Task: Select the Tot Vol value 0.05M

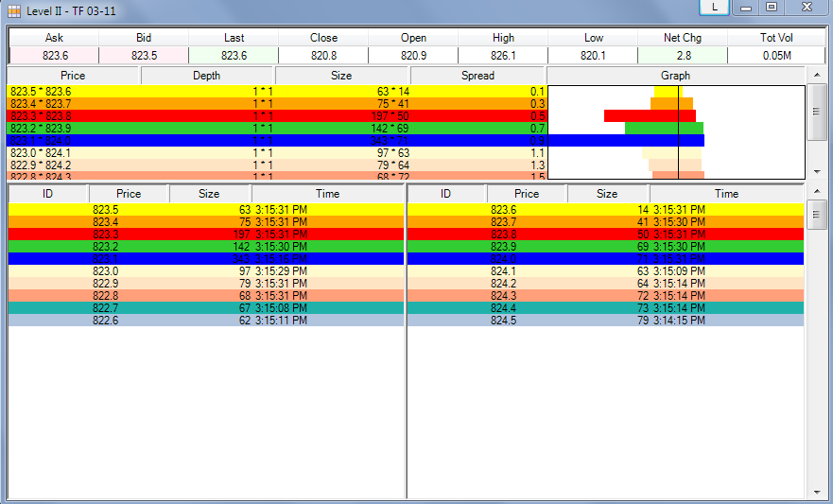Action: point(776,55)
